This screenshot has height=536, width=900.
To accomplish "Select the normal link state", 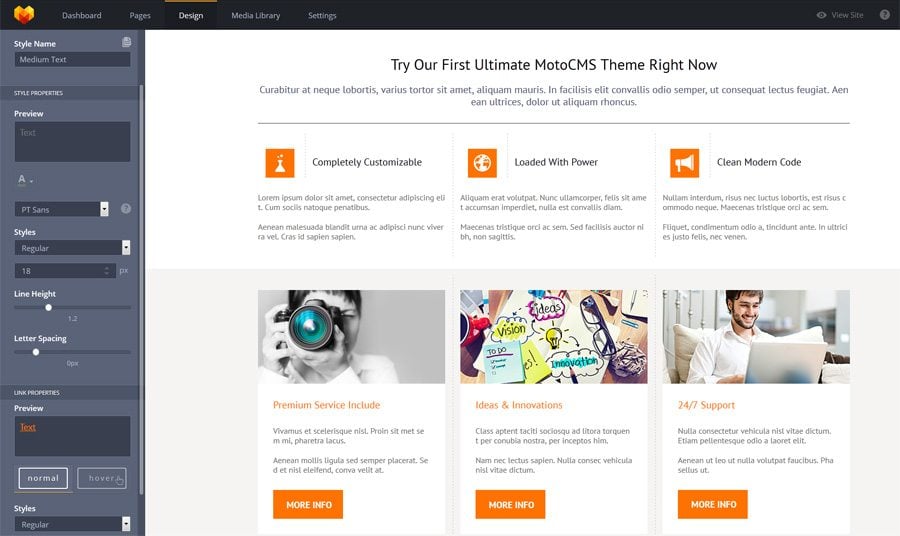I will coord(43,478).
